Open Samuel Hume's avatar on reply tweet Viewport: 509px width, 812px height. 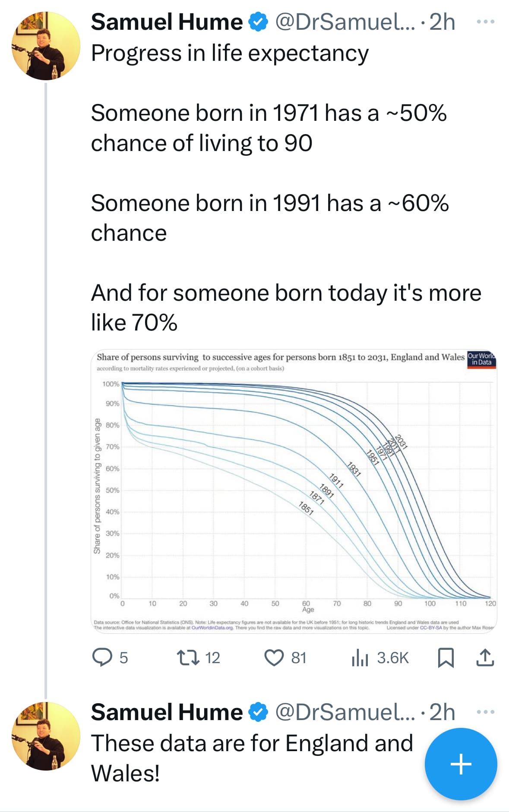point(46,736)
